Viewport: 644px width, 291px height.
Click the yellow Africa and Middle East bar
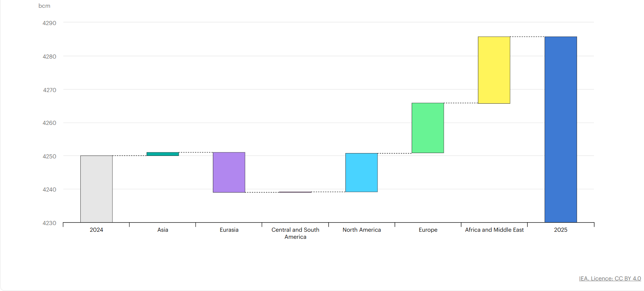494,70
